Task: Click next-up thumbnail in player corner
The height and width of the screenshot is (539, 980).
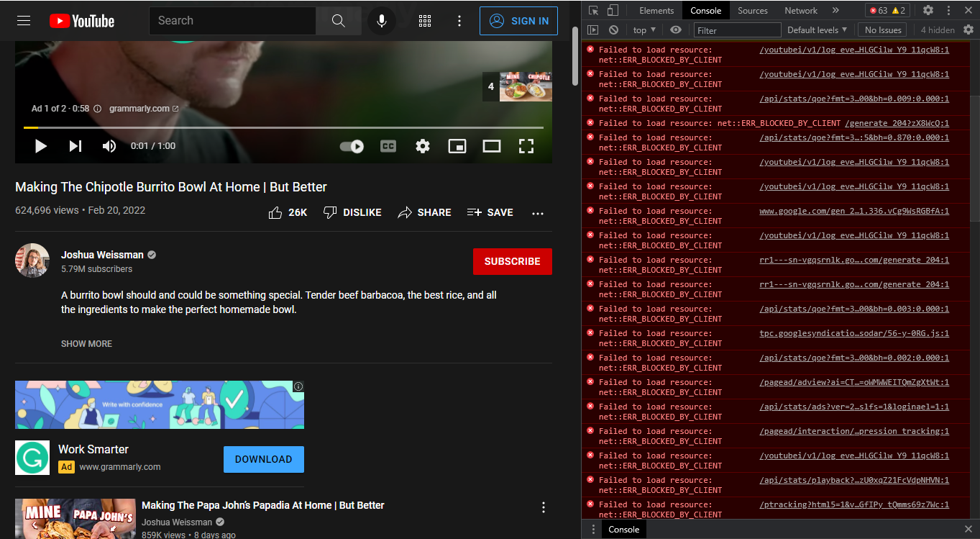Action: pos(526,86)
